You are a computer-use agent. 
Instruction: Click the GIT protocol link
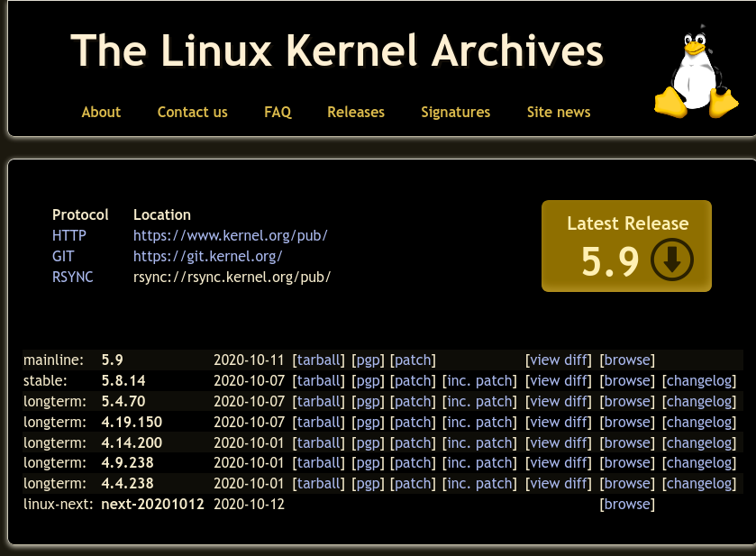63,256
